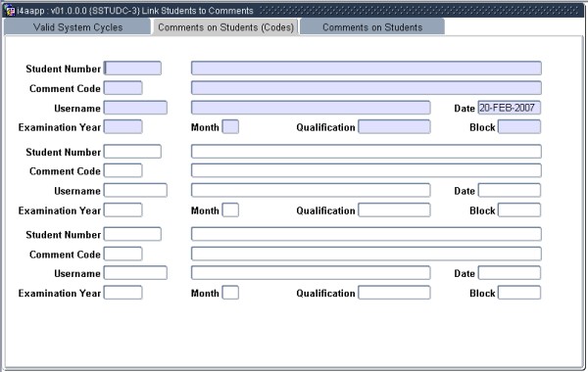Image resolution: width=588 pixels, height=372 pixels.
Task: Select the third record's Month field
Action: pyautogui.click(x=230, y=293)
